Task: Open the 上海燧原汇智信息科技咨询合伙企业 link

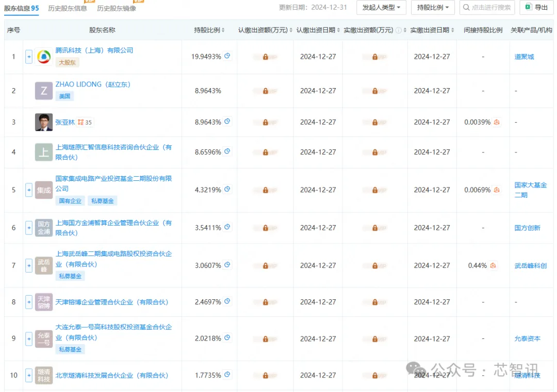Action: coord(113,152)
